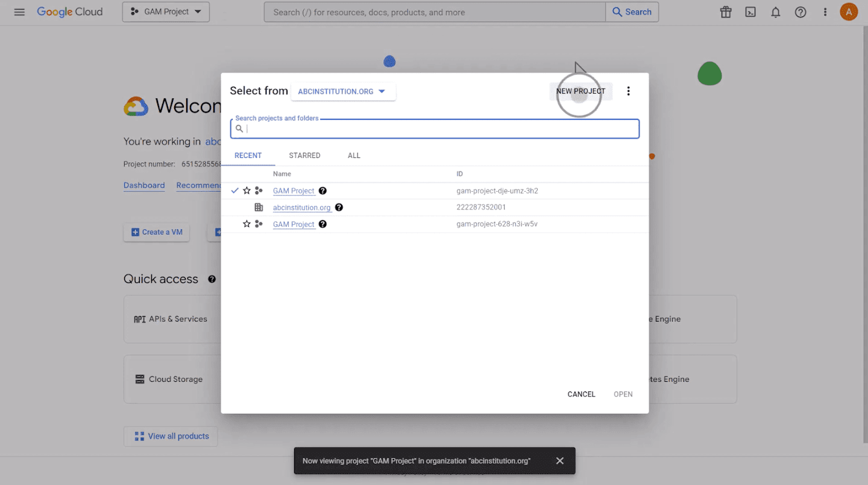
Task: Open the Cloud Storage card
Action: pos(172,379)
